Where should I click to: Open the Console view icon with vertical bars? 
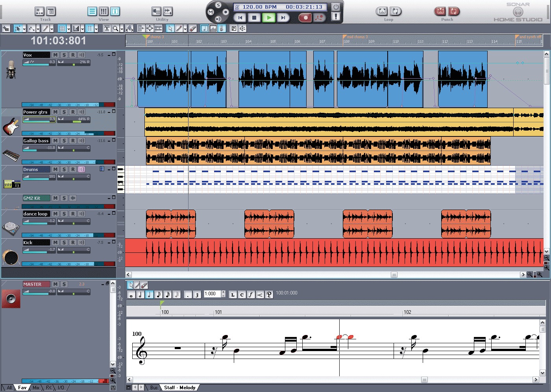click(x=104, y=11)
